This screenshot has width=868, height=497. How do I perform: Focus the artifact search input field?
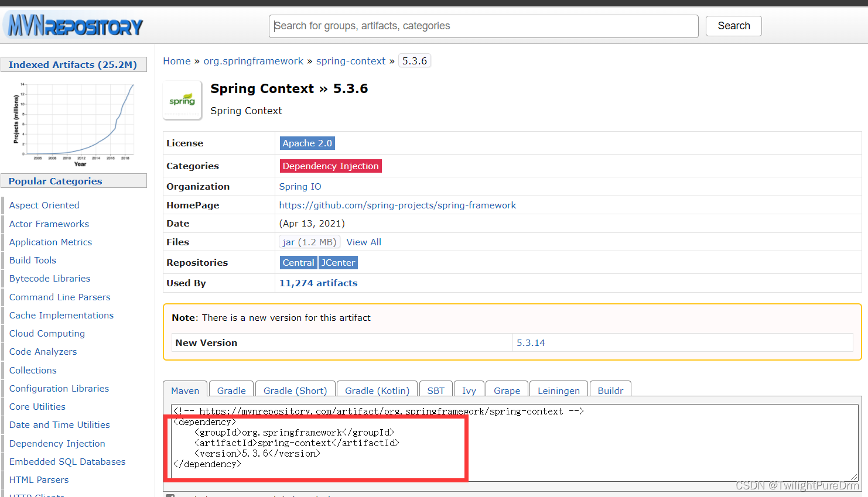coord(483,26)
